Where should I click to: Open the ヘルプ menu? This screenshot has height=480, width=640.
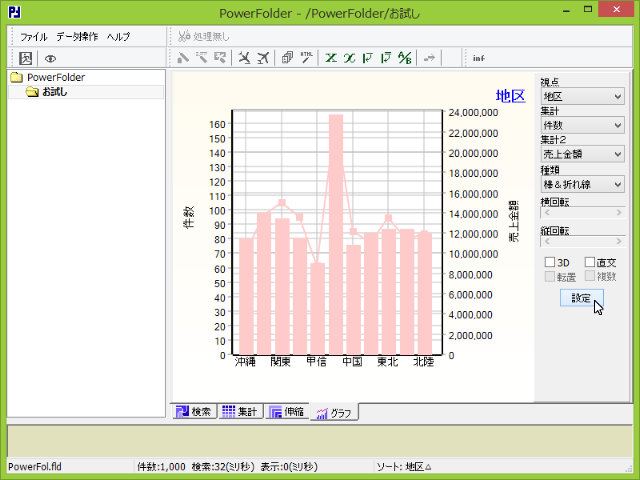pos(118,37)
